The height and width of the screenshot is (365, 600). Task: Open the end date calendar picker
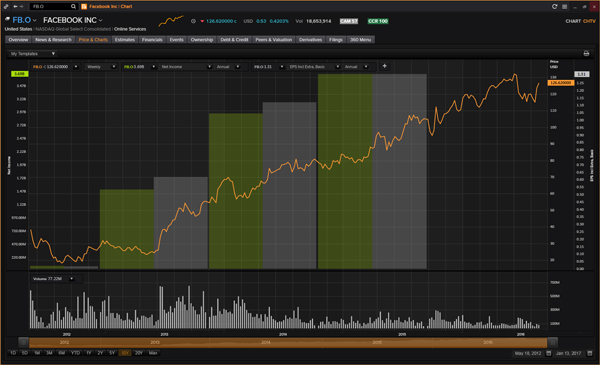pos(590,353)
